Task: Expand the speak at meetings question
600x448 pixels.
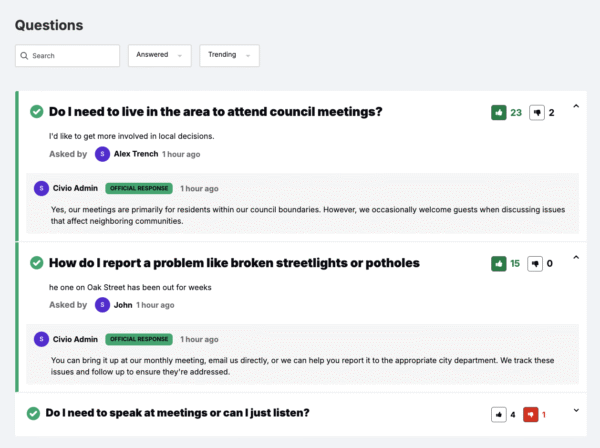Action: coord(576,409)
